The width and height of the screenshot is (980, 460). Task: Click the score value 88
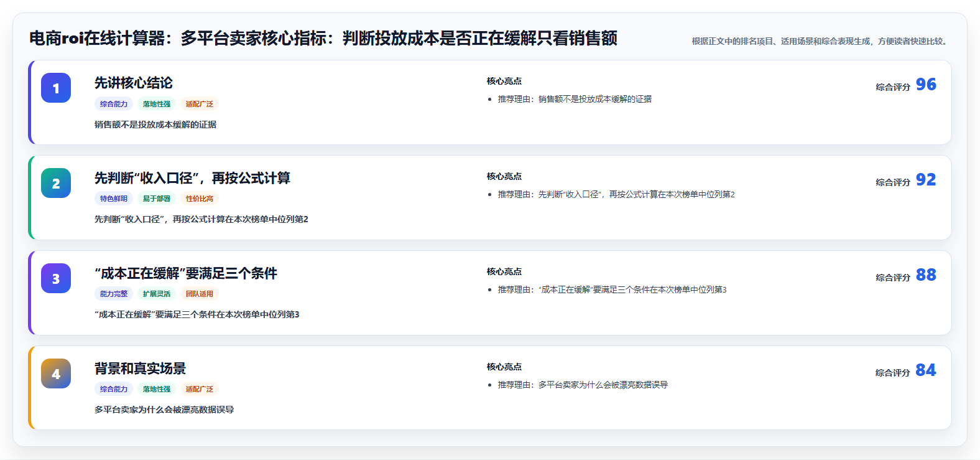(x=926, y=275)
